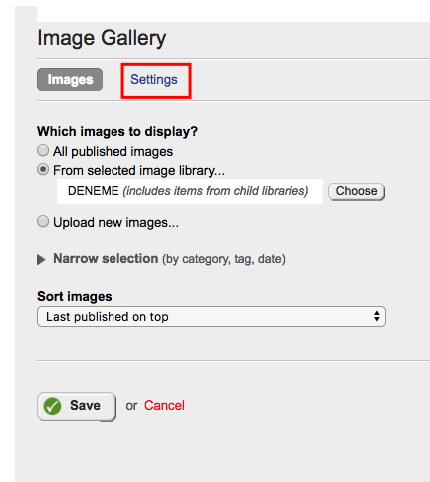
Task: Click the From selected image library label
Action: pyautogui.click(x=139, y=171)
